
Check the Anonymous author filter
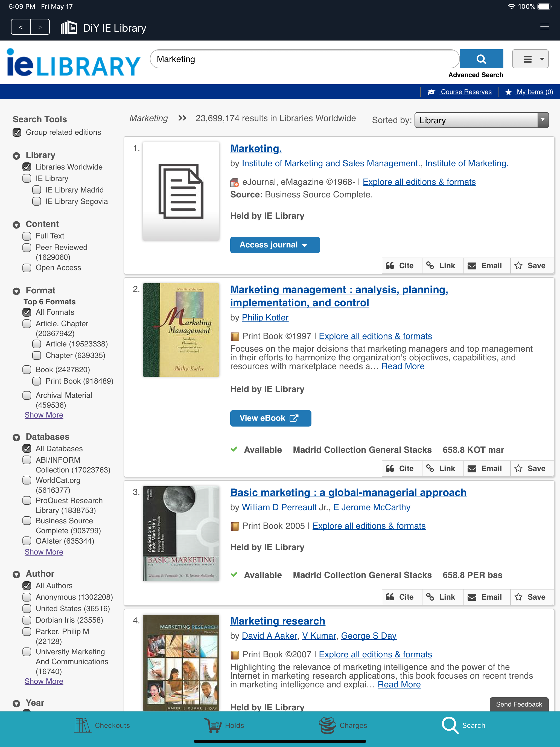tap(27, 597)
